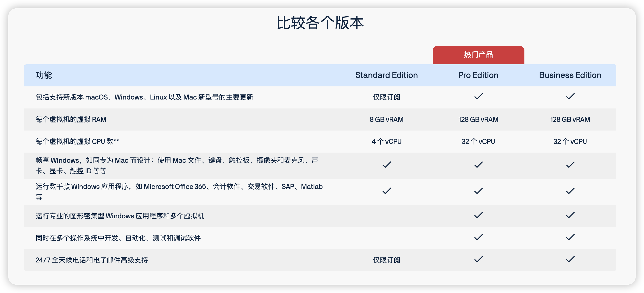Click 运行专业的图形密集型 Windows feature text
The width and height of the screenshot is (644, 293).
tap(120, 216)
